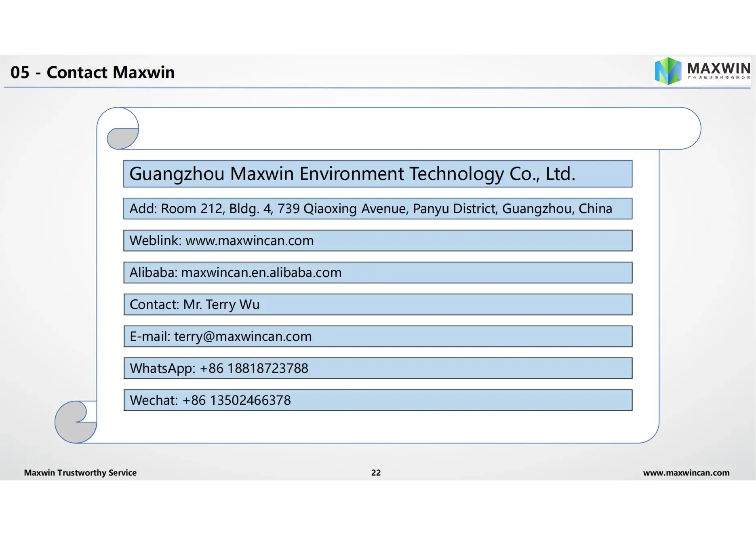Click the page number 22 in footer

pos(376,473)
